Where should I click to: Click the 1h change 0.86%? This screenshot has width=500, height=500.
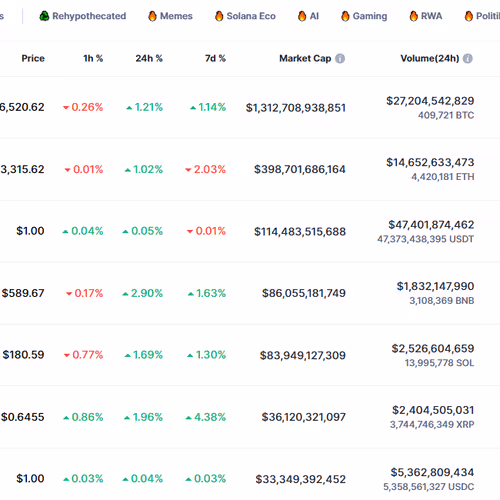coord(83,417)
